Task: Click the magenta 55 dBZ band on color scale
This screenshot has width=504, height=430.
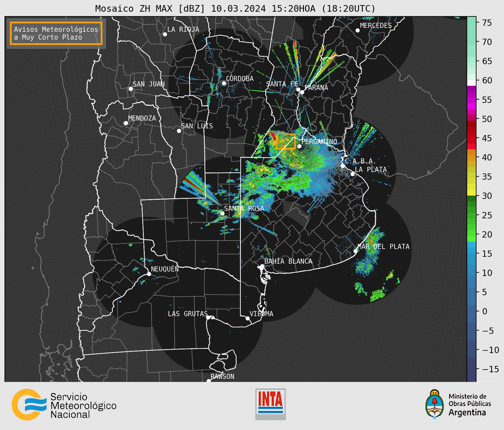Action: click(471, 100)
